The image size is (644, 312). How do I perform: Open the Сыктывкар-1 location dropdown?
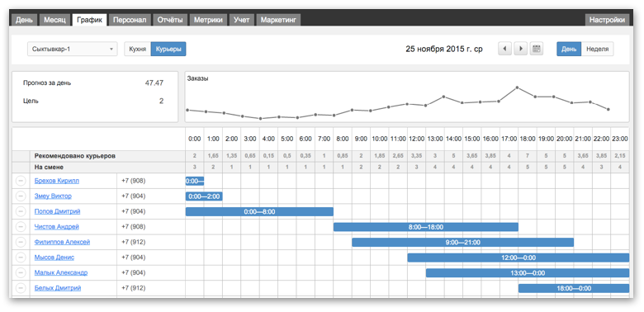[x=73, y=49]
